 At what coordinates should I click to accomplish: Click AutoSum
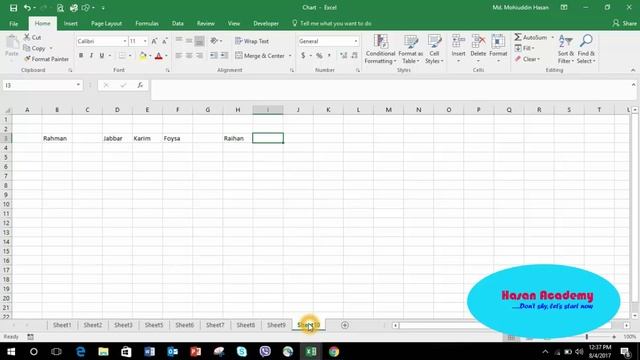[x=531, y=37]
